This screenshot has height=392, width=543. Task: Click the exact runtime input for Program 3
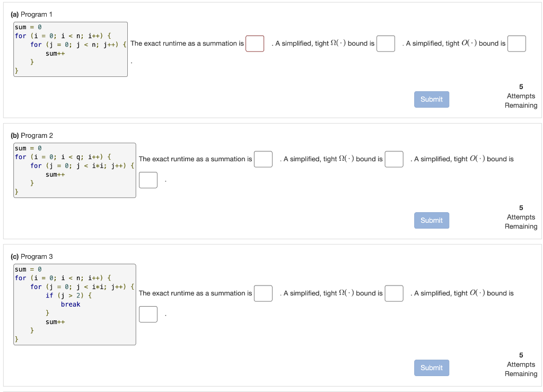point(263,293)
